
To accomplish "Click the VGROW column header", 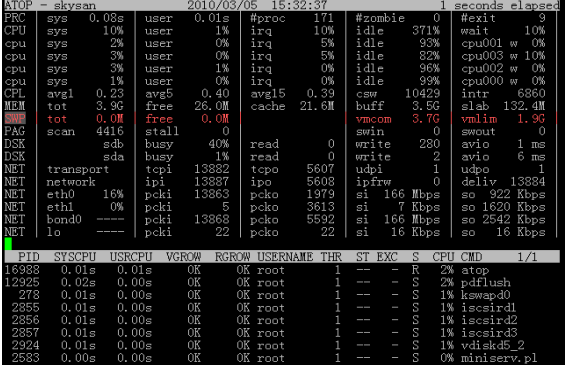I will [x=183, y=257].
